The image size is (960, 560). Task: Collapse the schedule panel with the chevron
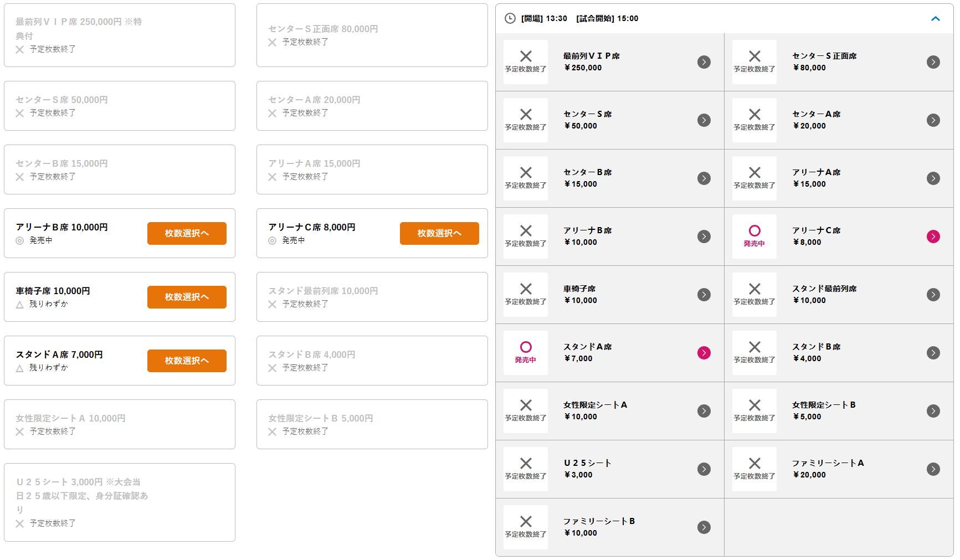click(x=935, y=18)
